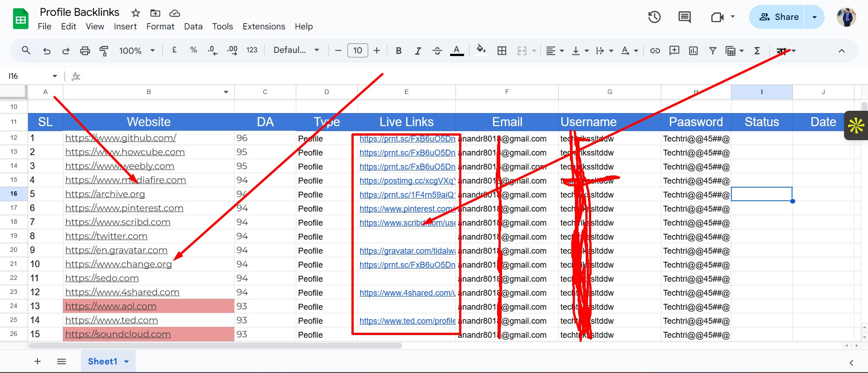Click the Print icon in toolbar
This screenshot has width=868, height=373.
point(85,51)
